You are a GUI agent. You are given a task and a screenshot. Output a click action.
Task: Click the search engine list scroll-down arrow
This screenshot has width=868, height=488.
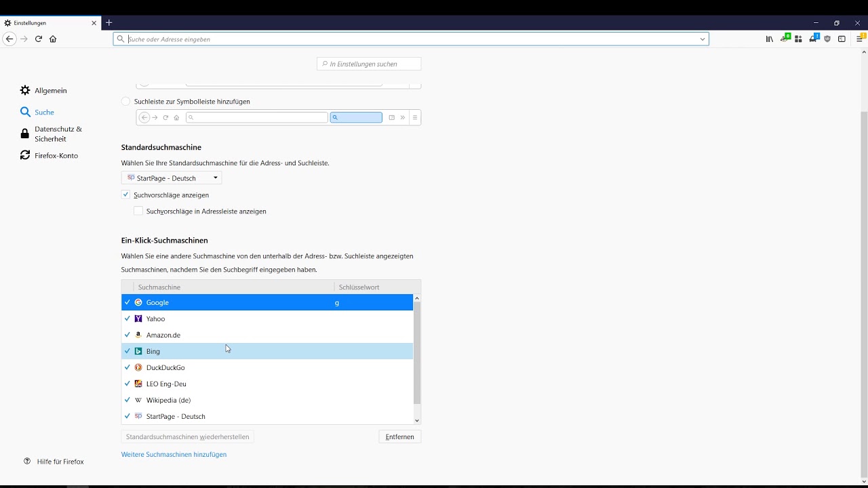417,421
